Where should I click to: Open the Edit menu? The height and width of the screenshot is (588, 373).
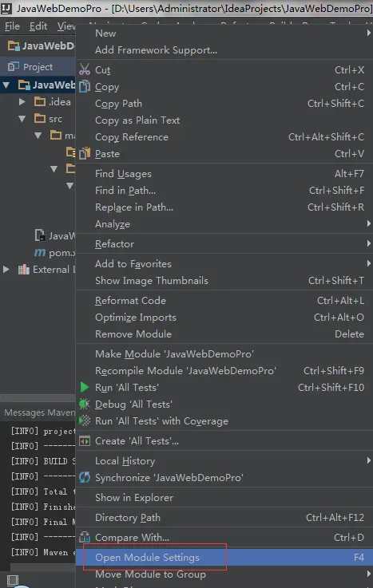click(38, 26)
